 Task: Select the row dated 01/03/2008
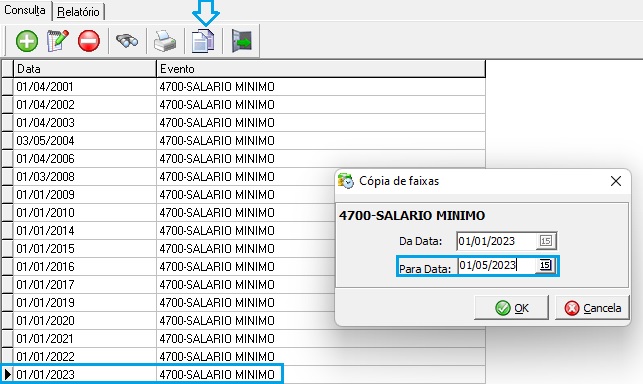click(x=168, y=177)
